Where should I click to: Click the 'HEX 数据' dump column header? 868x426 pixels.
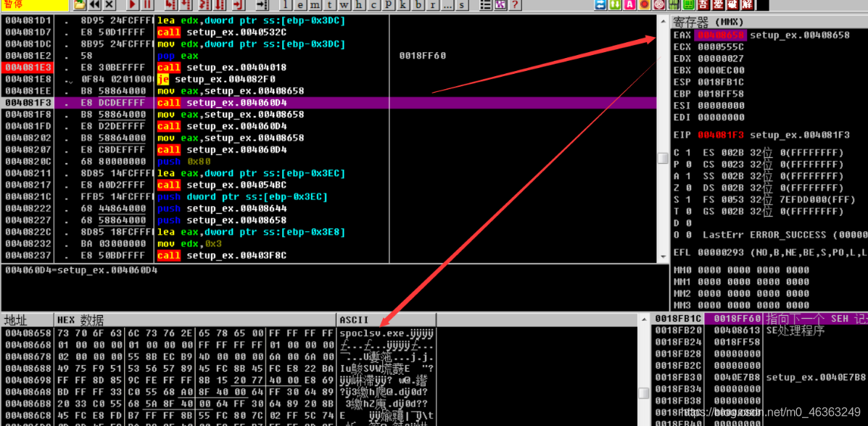(195, 319)
